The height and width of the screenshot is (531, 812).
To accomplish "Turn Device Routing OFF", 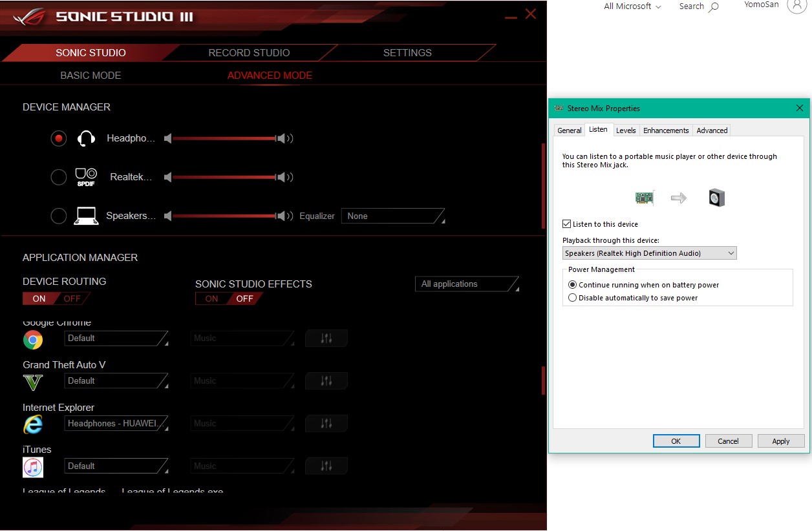I will click(72, 298).
